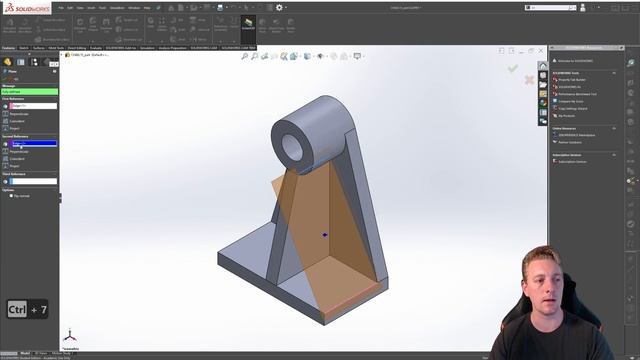Click the Second Reference selection box
This screenshot has width=640, height=360.
coord(33,144)
